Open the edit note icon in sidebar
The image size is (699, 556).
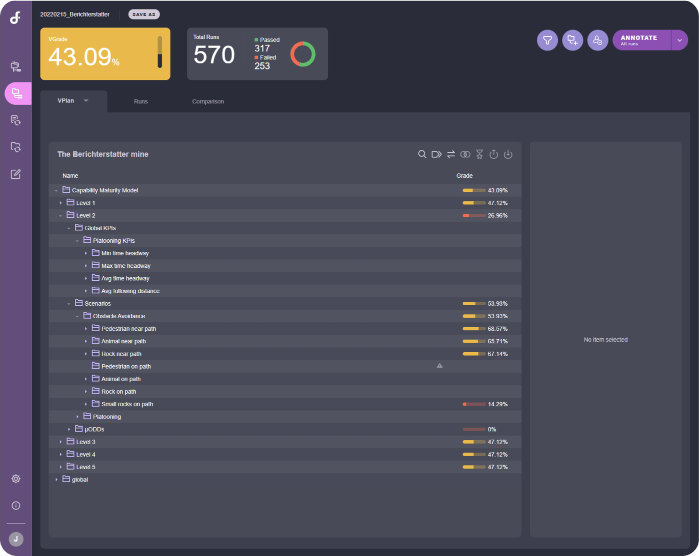coord(16,174)
